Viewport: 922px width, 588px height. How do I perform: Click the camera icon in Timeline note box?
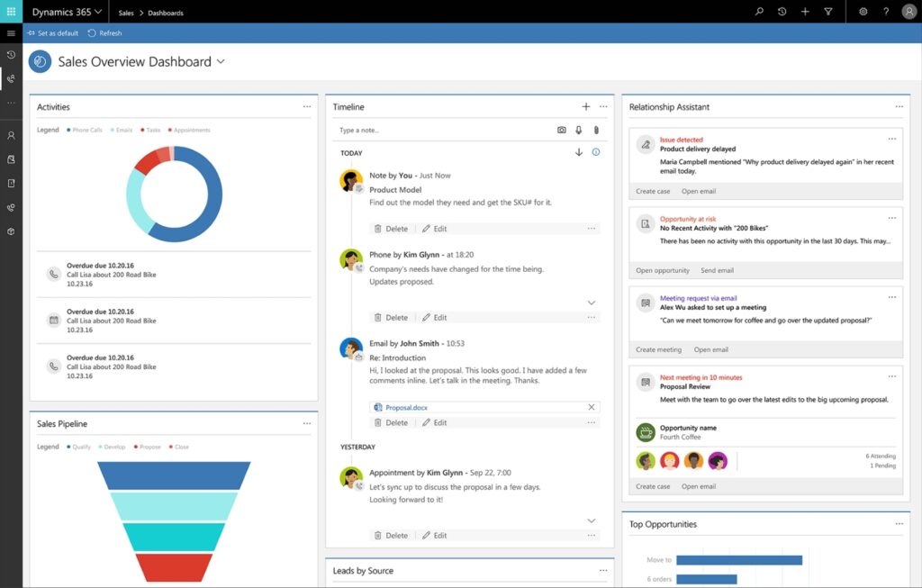click(x=562, y=131)
